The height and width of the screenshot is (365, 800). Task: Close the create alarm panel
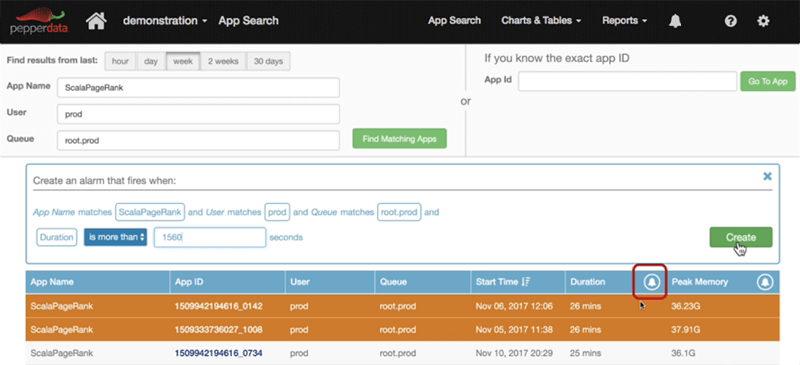click(767, 176)
